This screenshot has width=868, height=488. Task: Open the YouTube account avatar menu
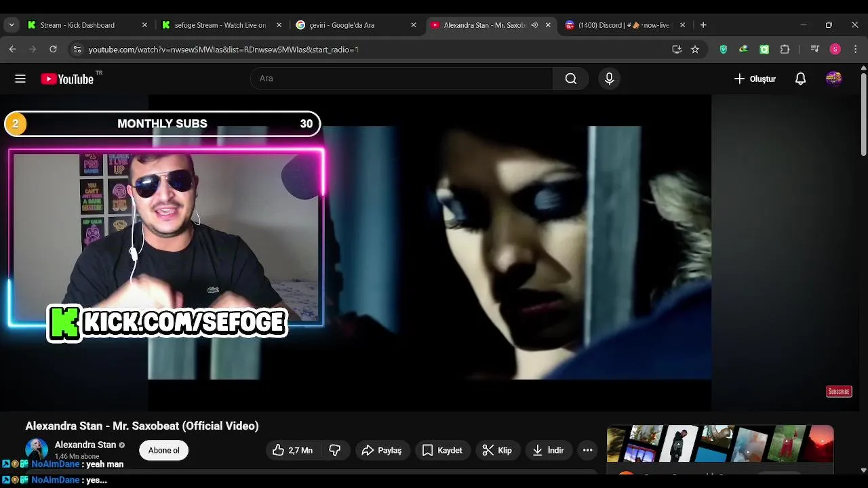click(x=834, y=79)
